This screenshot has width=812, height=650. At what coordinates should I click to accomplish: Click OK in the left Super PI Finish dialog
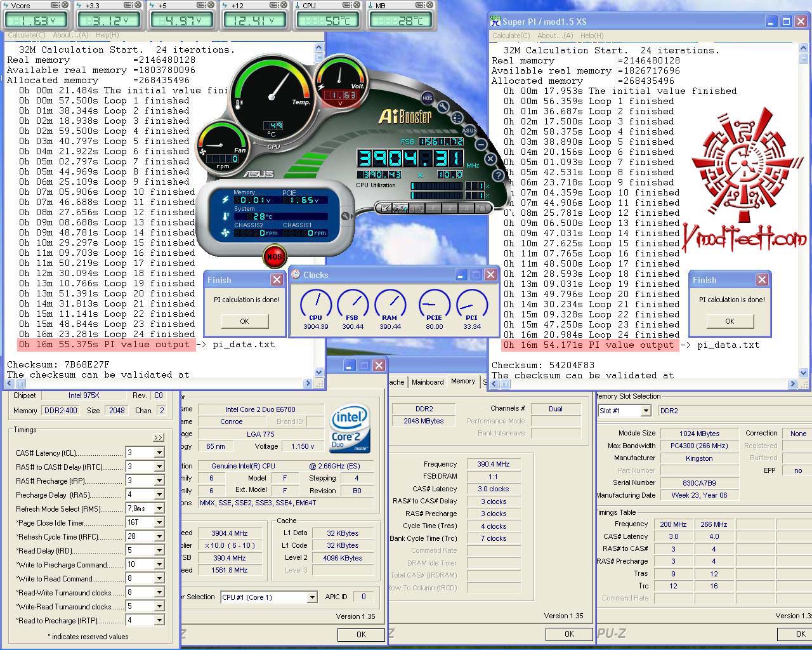coord(244,321)
